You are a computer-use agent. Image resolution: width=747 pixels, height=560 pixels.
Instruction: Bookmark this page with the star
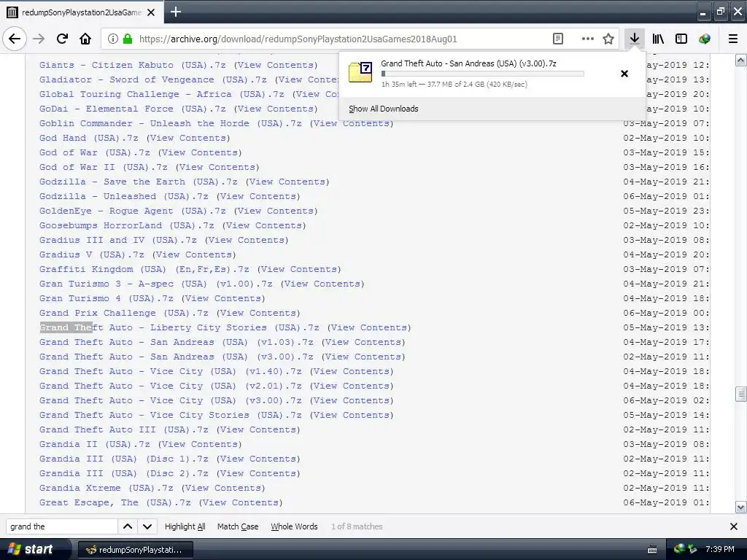pos(608,39)
